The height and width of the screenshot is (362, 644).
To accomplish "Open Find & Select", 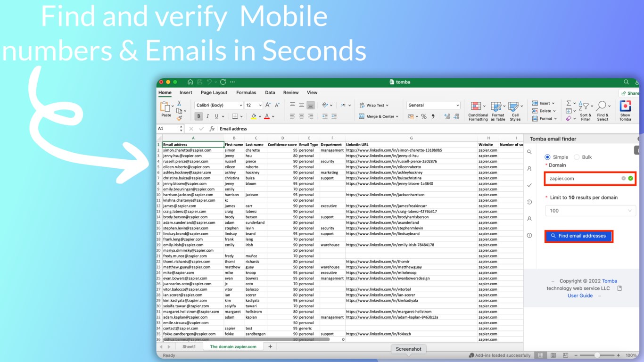I will tap(603, 111).
